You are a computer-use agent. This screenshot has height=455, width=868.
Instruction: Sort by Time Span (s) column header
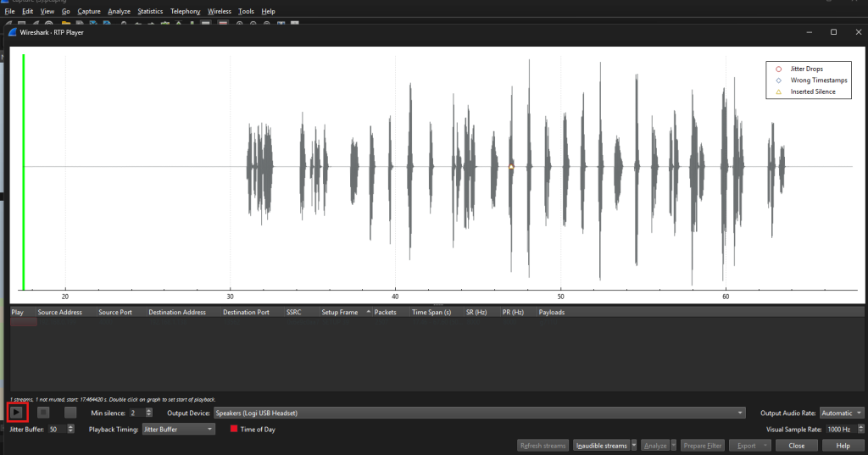point(437,312)
